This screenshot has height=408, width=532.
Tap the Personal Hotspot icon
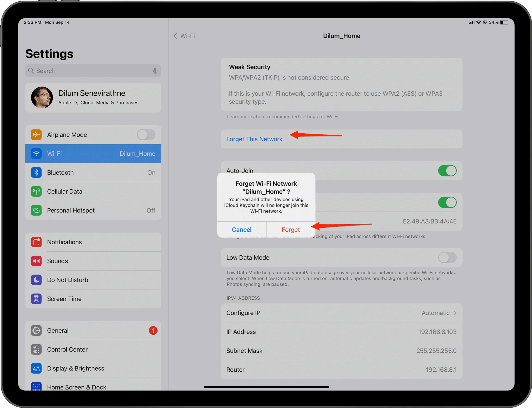coord(36,210)
